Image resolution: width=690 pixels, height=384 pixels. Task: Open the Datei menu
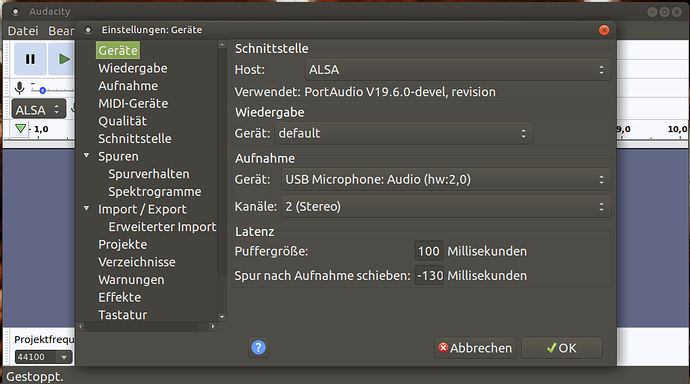pyautogui.click(x=23, y=31)
